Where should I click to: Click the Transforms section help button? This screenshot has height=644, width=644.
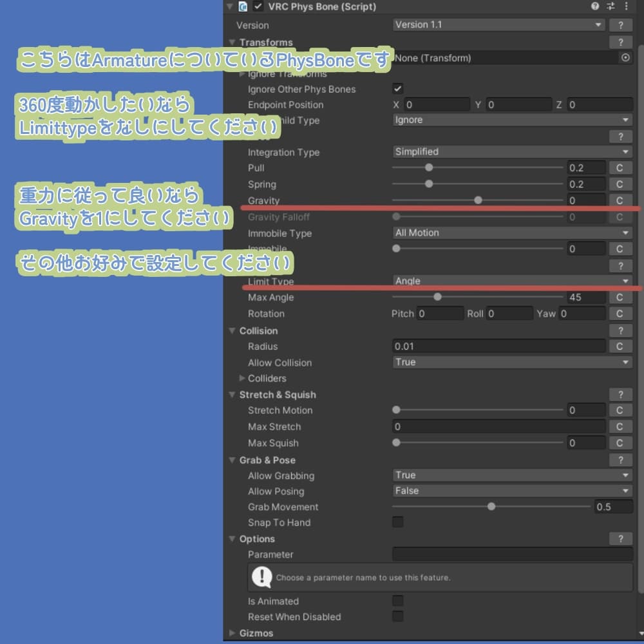tap(621, 43)
